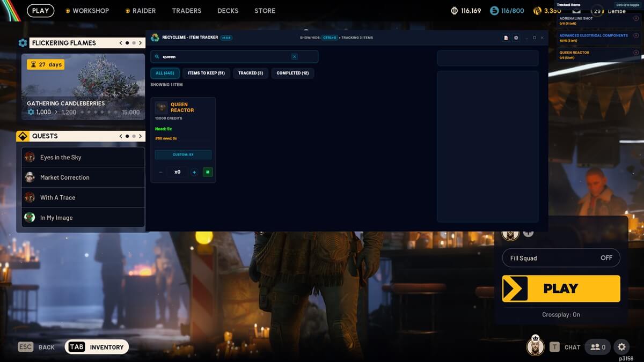
Task: Click the RecycleMe recycle logo
Action: [155, 38]
